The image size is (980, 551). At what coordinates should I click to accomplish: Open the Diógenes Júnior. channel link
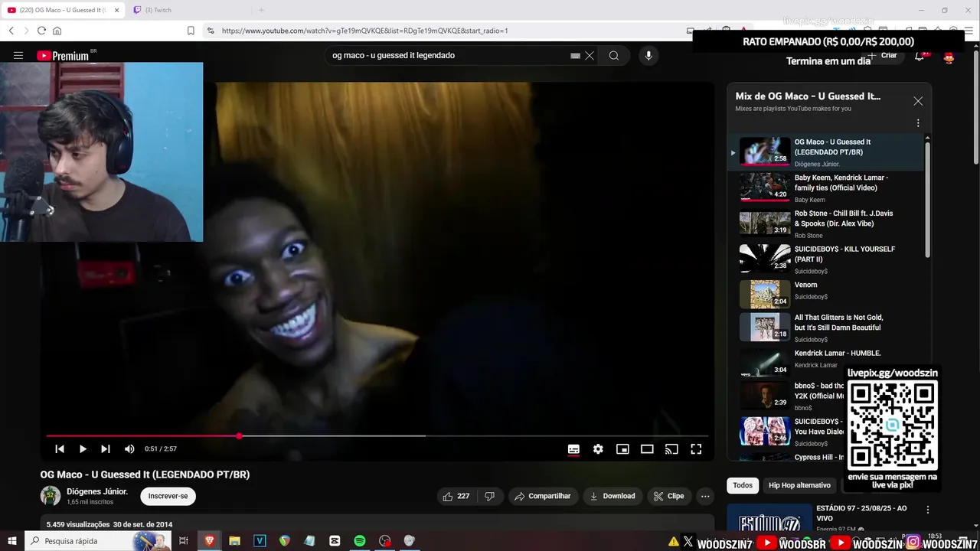tap(97, 491)
